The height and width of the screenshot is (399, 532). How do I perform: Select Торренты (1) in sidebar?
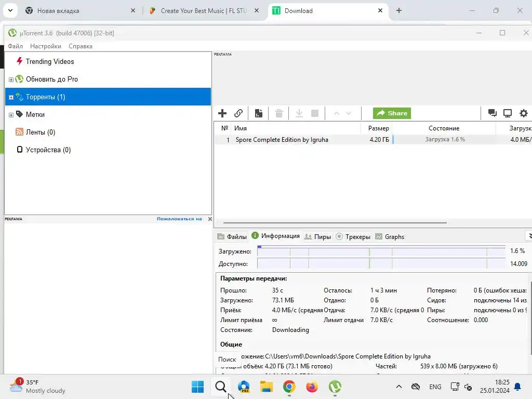[108, 97]
